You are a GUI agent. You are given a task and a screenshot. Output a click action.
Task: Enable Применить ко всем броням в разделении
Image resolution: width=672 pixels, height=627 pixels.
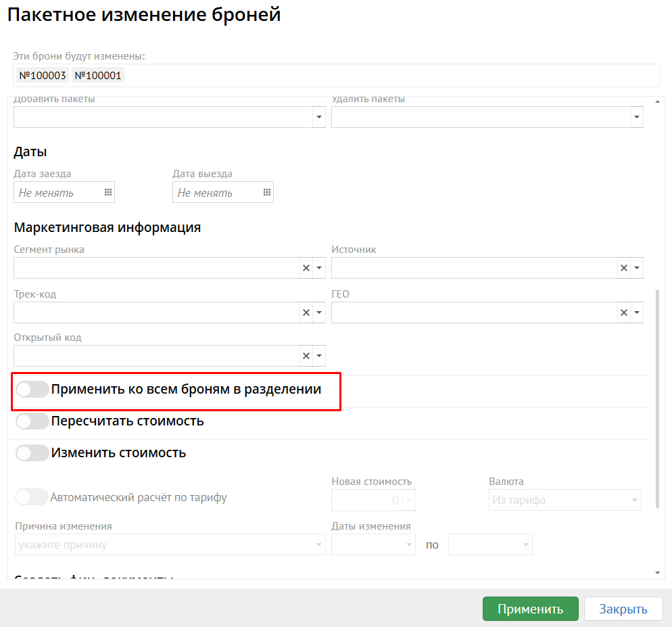click(x=32, y=390)
